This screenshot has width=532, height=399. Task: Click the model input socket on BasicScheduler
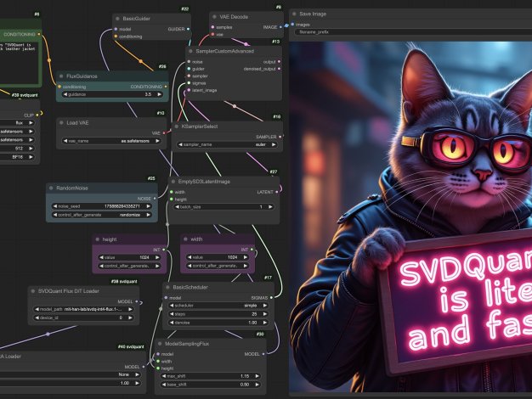[x=166, y=298]
